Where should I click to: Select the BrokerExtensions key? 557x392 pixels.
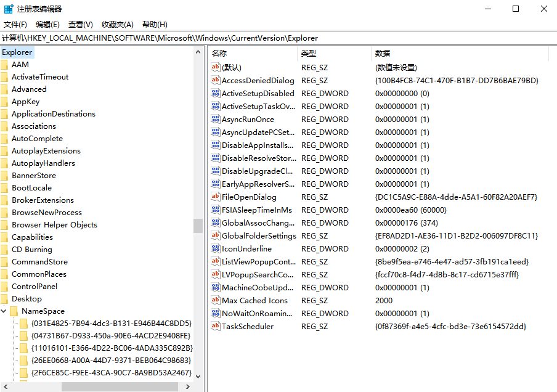pyautogui.click(x=43, y=200)
